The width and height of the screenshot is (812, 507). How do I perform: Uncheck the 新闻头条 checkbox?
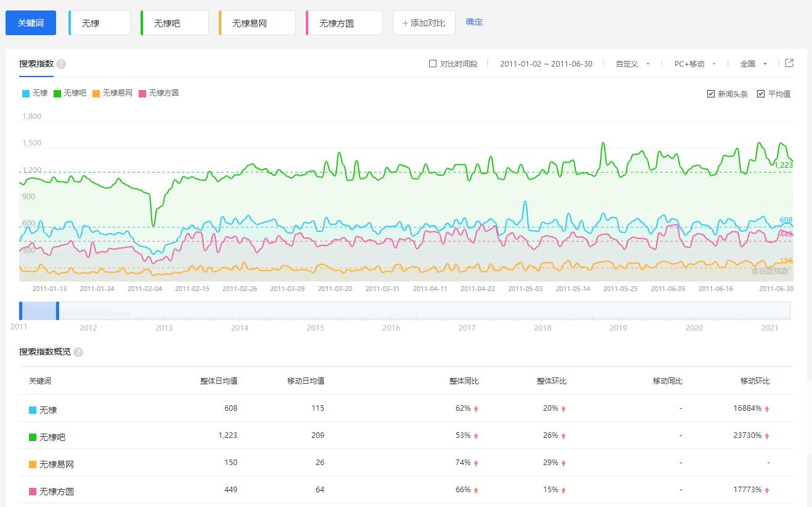tap(711, 94)
